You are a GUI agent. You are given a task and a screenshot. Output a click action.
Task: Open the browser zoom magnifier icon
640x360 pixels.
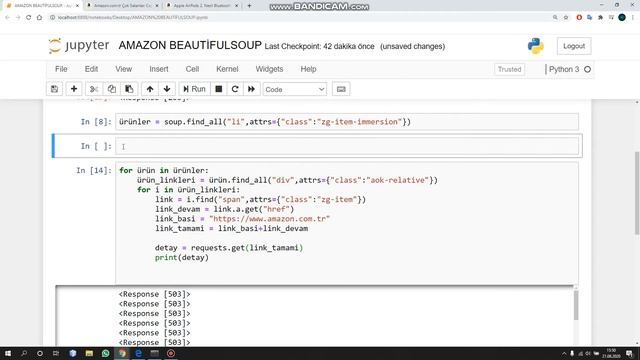[x=555, y=18]
